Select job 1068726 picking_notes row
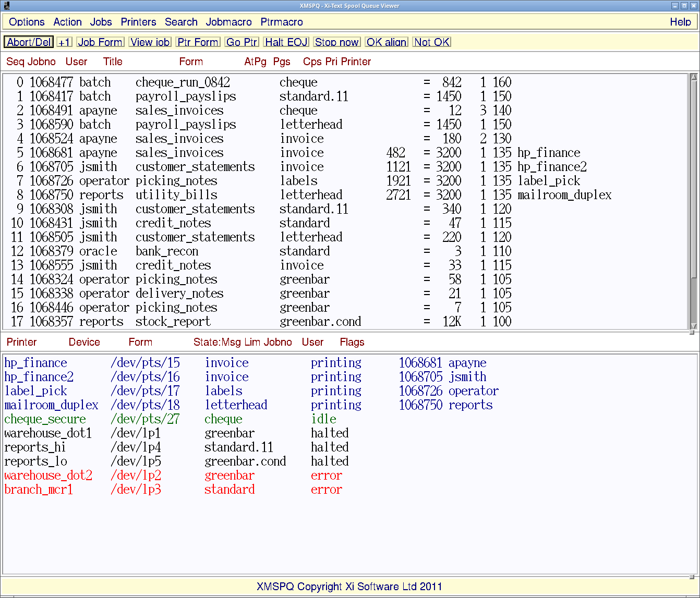700x598 pixels. [x=345, y=181]
